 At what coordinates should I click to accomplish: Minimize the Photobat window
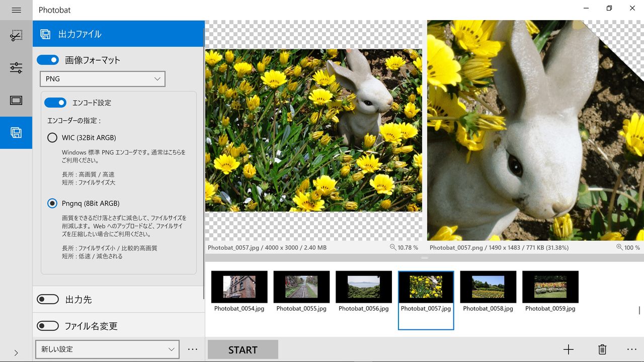click(x=587, y=8)
